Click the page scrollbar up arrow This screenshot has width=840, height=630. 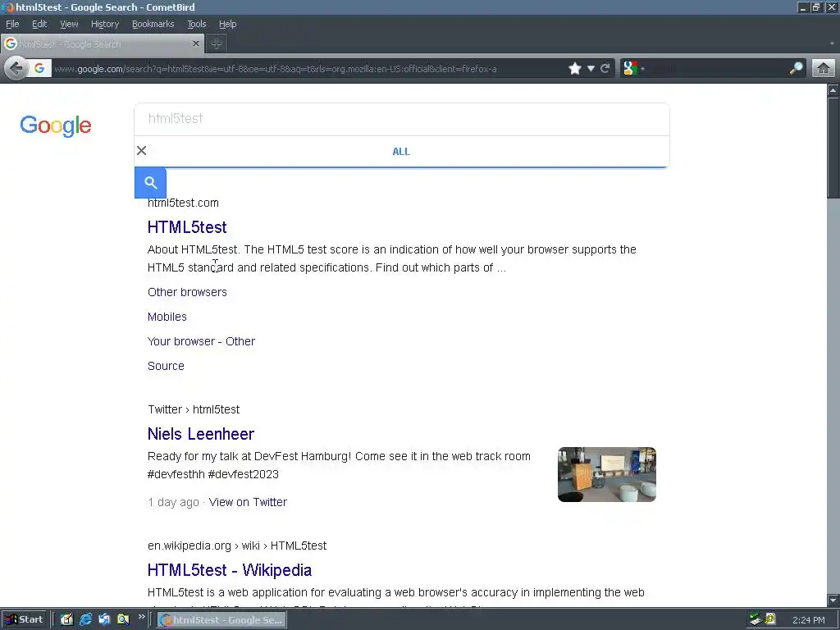click(833, 90)
